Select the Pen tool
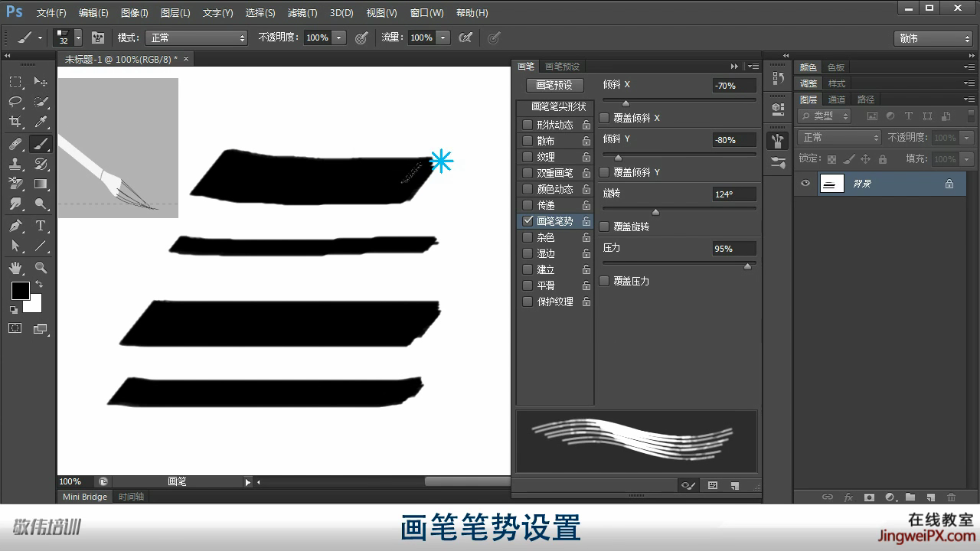 pyautogui.click(x=16, y=226)
